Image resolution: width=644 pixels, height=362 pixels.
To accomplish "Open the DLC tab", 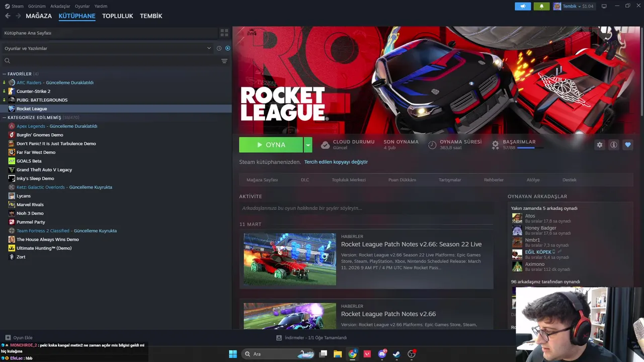I will [305, 179].
